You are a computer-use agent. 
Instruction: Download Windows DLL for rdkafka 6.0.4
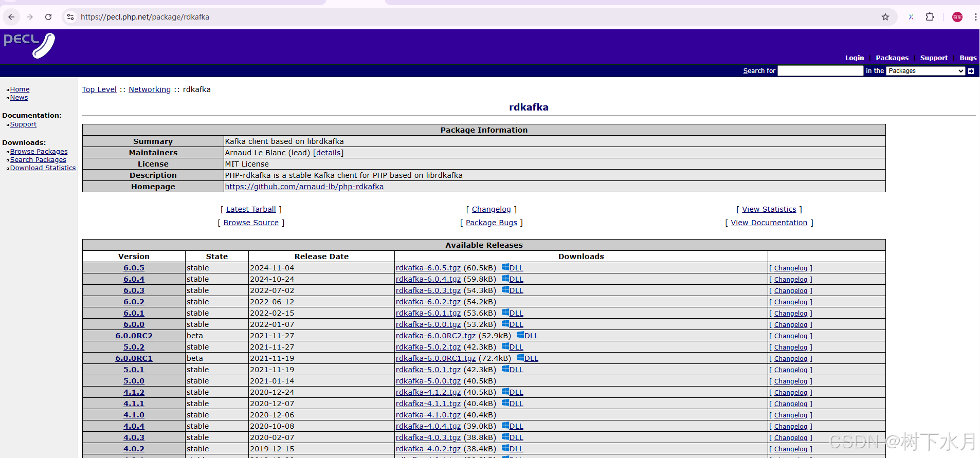point(512,279)
